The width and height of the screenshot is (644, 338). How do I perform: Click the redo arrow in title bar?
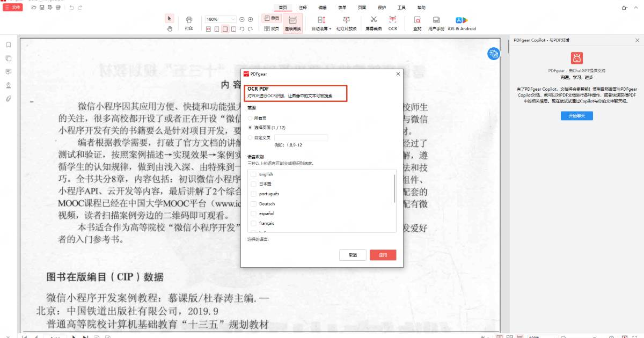click(x=80, y=8)
